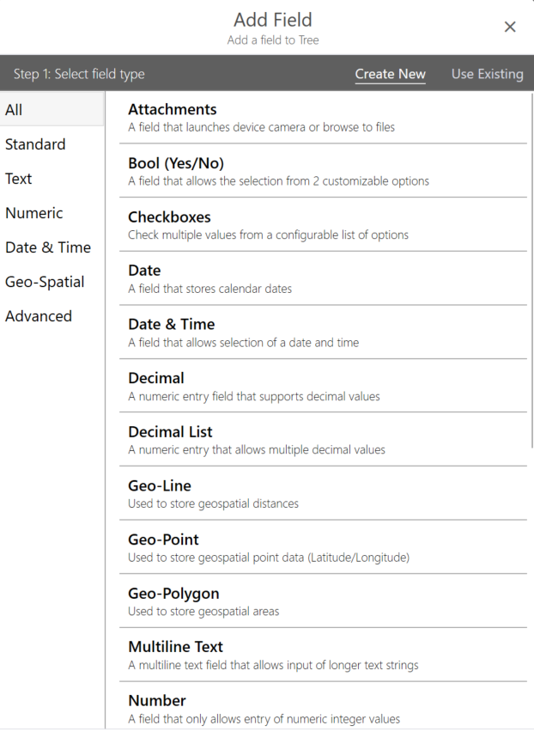The width and height of the screenshot is (534, 756).
Task: Close the Add Field dialog
Action: 510,27
